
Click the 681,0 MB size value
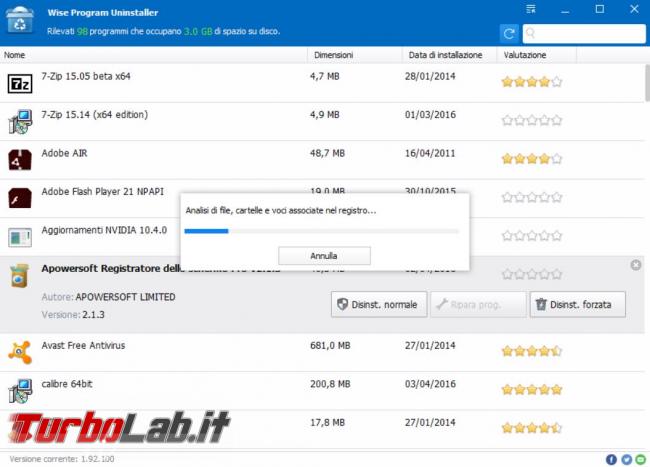[330, 346]
